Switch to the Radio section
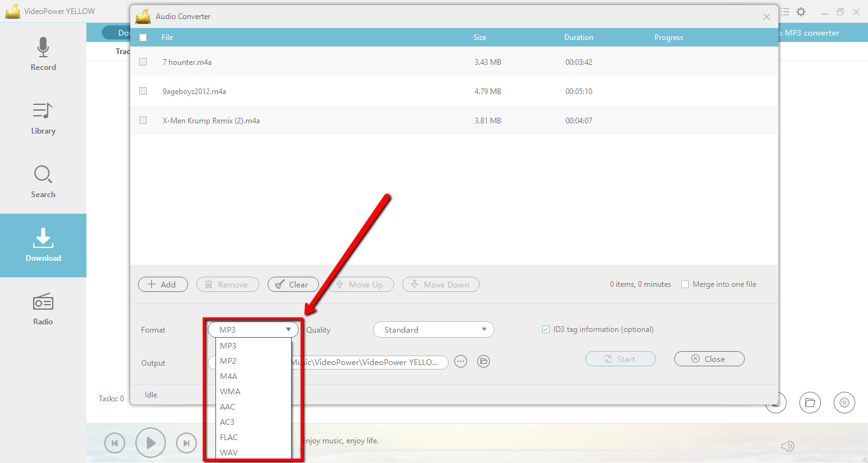The width and height of the screenshot is (868, 463). [43, 308]
